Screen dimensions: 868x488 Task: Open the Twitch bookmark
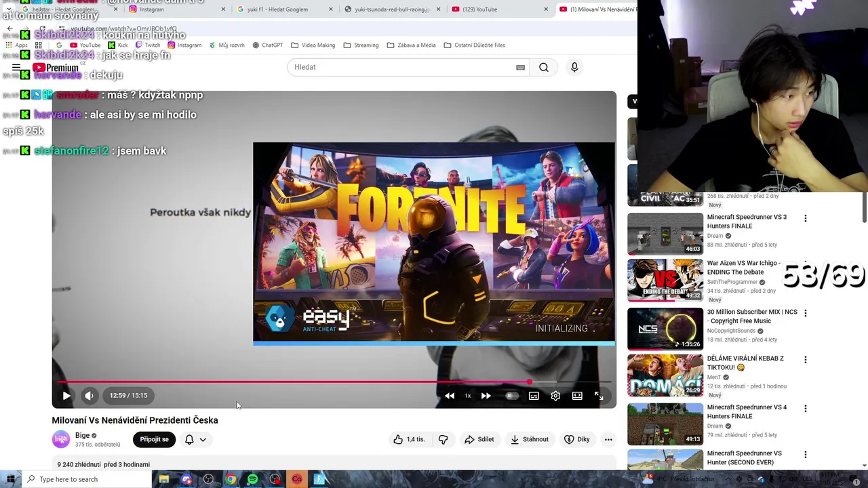149,45
